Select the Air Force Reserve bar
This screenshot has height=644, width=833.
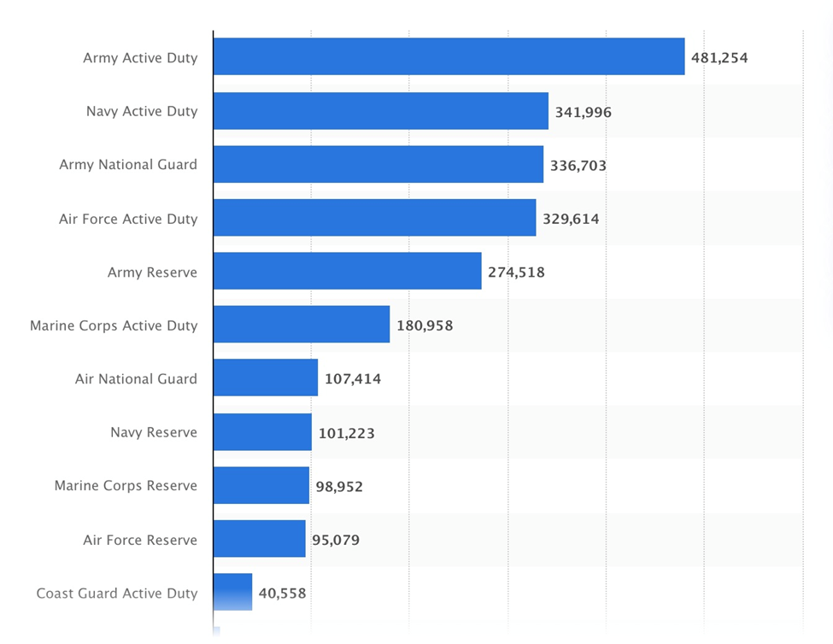(x=259, y=539)
